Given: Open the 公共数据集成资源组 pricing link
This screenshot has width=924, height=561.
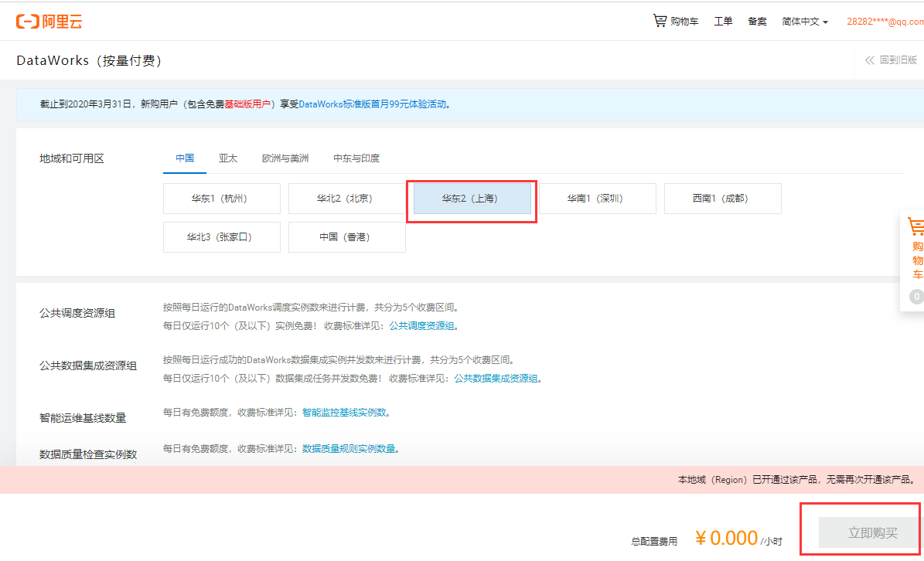Looking at the screenshot, I should pyautogui.click(x=496, y=379).
